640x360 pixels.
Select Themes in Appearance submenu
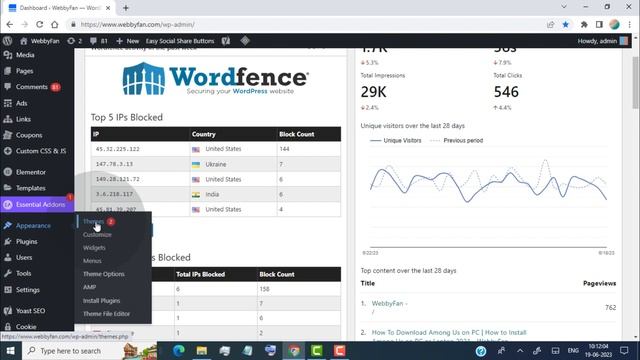point(93,221)
